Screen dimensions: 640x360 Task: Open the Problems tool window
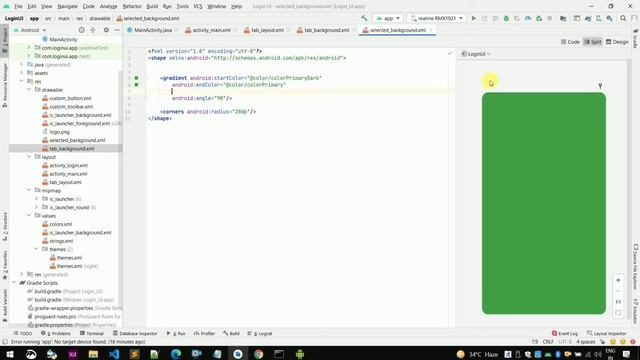[56, 333]
